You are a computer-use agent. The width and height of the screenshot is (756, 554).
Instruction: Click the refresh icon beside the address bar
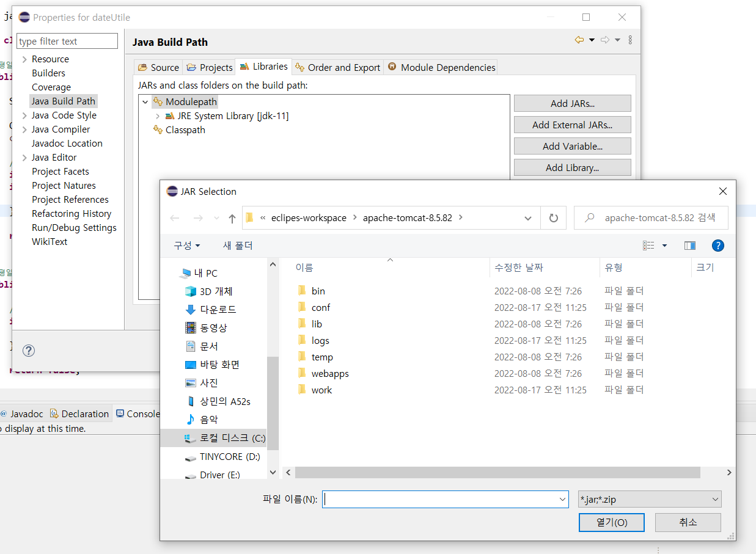554,218
